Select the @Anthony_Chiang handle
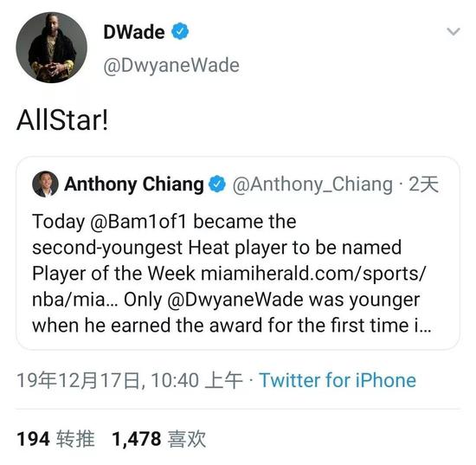 point(312,184)
